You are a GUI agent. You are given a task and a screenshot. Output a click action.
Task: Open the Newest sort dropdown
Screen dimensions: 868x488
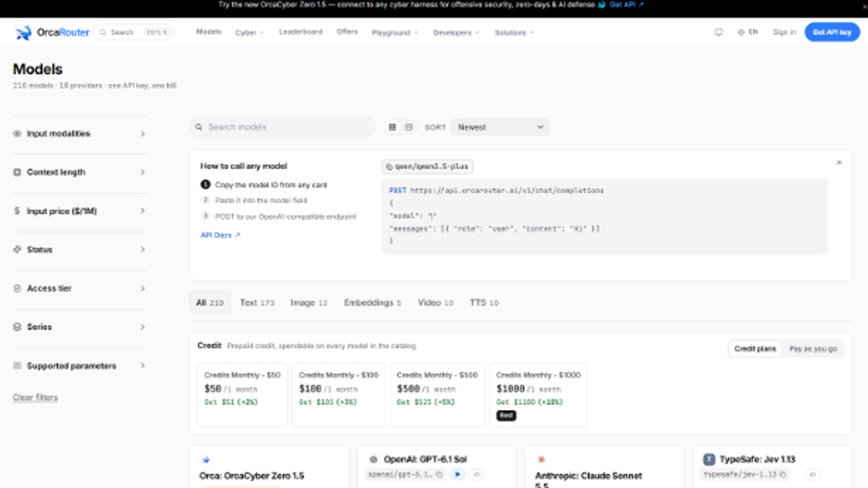point(500,127)
